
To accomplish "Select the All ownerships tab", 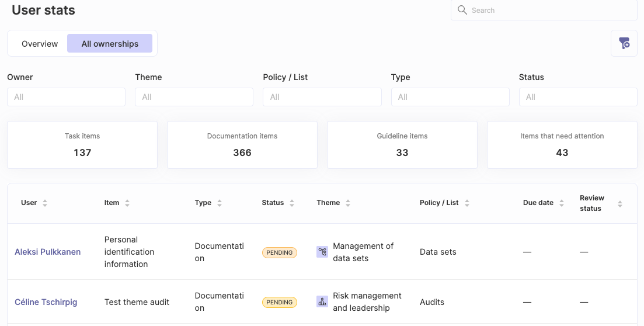I will click(x=110, y=44).
